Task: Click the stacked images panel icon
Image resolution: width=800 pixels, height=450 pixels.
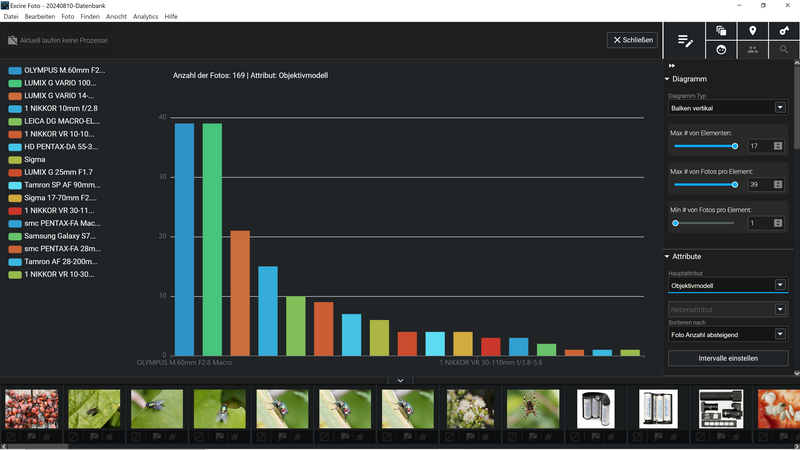Action: click(x=720, y=31)
